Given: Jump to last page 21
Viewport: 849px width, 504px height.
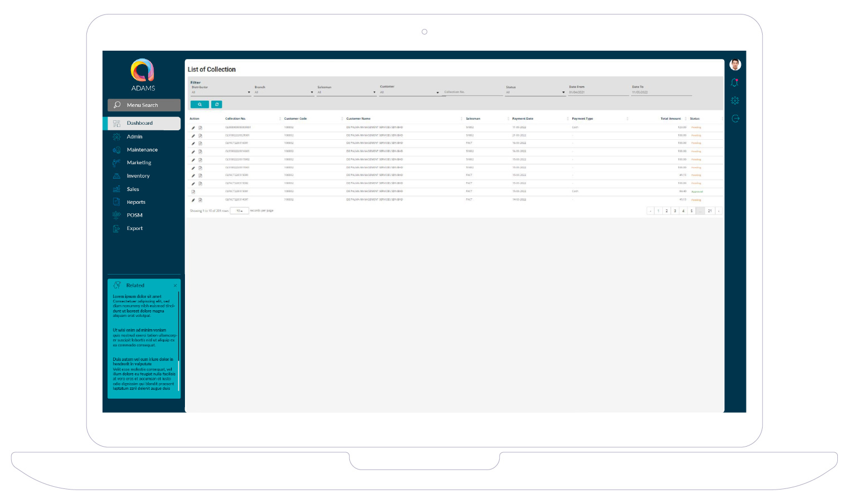Looking at the screenshot, I should pos(710,211).
